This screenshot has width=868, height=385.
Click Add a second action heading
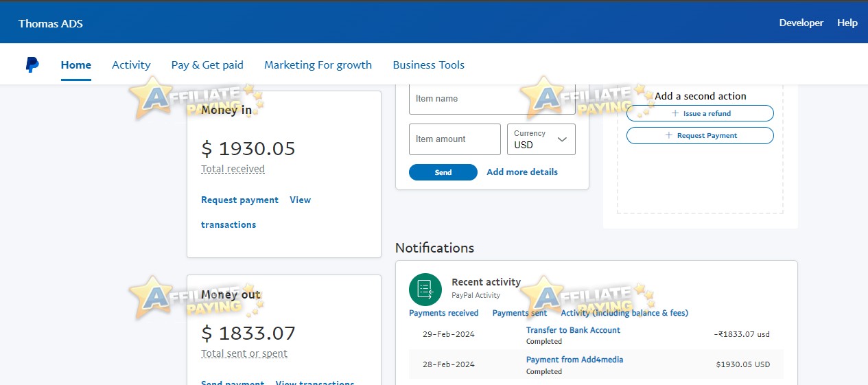(x=701, y=96)
